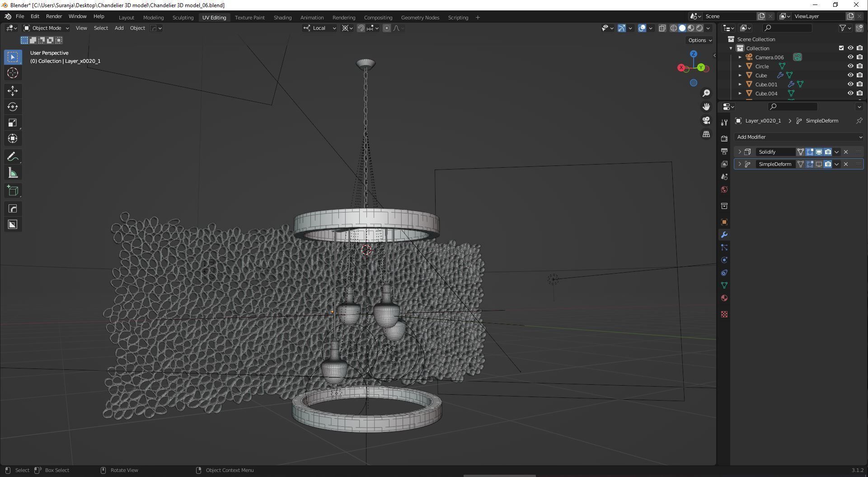Toggle Solidify modifier render visibility
The image size is (868, 477).
click(828, 152)
